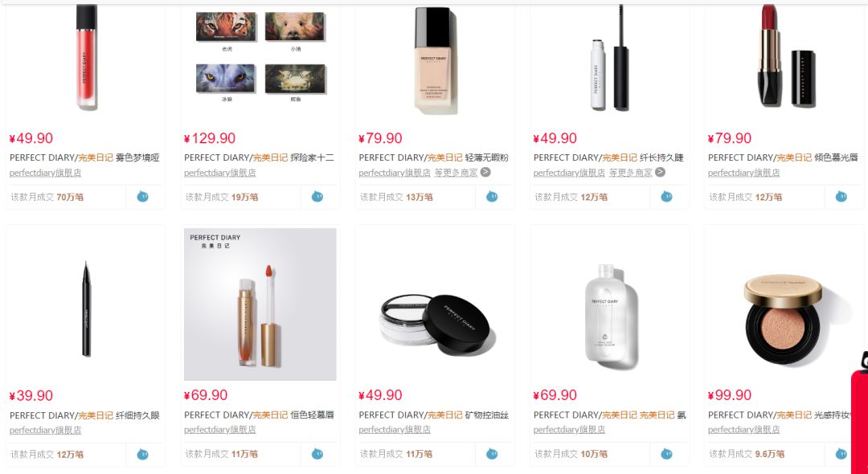Click Wangwang chat icon for ¥49.90 lip gloss

tap(142, 196)
